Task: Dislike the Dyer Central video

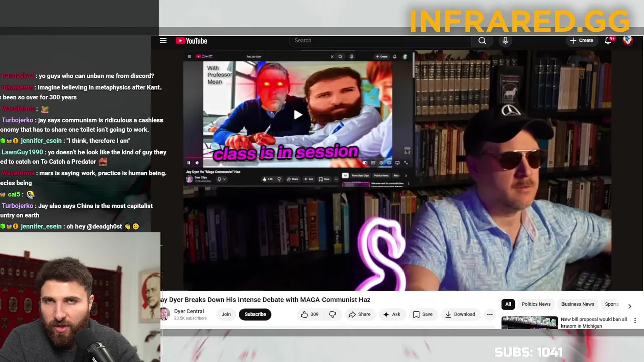Action: (x=332, y=314)
